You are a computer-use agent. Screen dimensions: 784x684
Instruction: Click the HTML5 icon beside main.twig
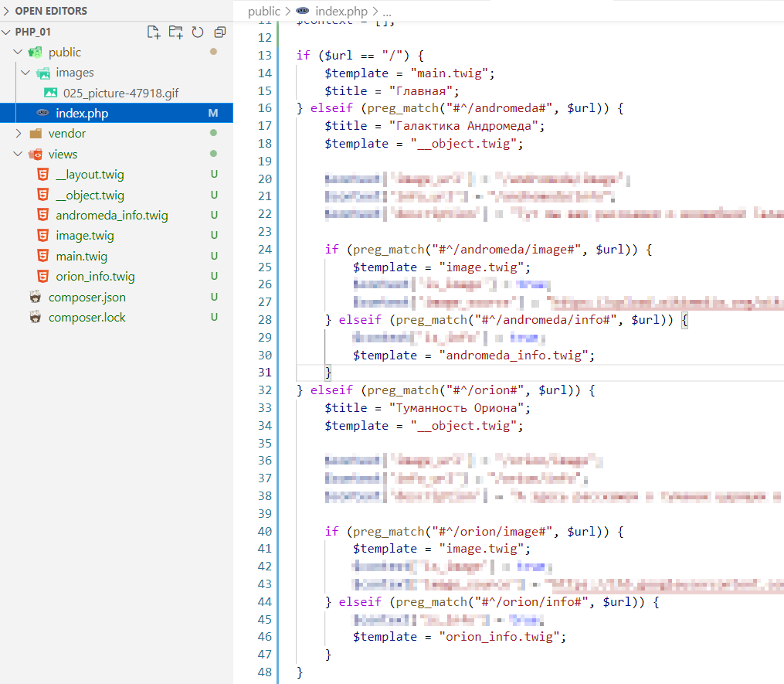42,256
